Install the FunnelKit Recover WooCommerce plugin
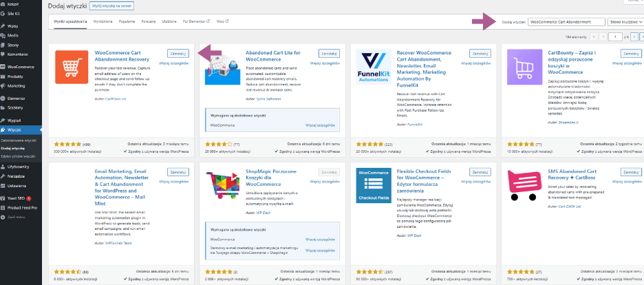The height and width of the screenshot is (285, 644). click(x=480, y=54)
